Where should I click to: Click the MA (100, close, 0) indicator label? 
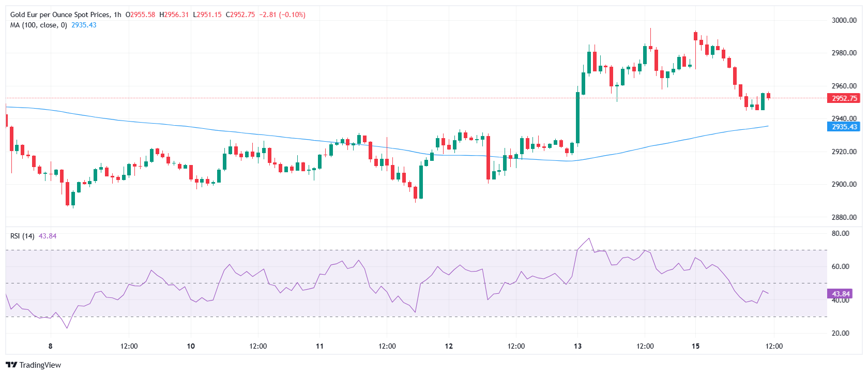pos(39,25)
